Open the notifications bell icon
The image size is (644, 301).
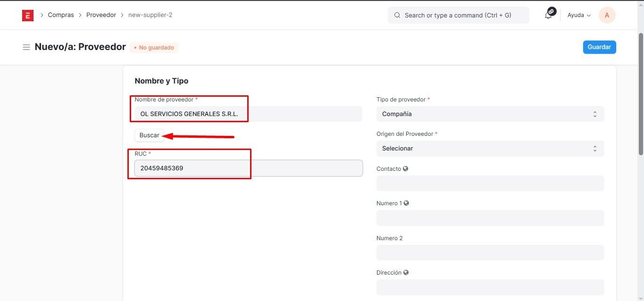click(548, 15)
